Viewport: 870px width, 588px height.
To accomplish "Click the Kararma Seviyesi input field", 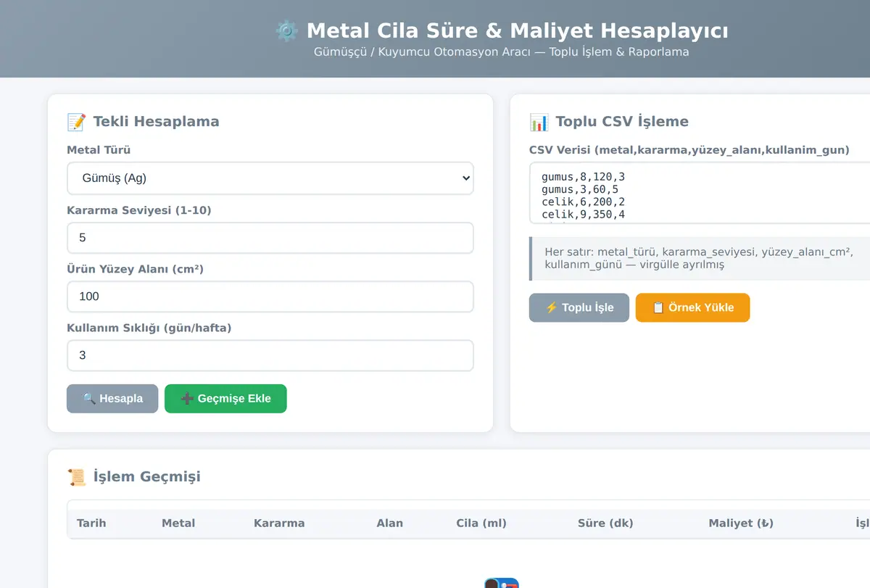I will tap(270, 238).
